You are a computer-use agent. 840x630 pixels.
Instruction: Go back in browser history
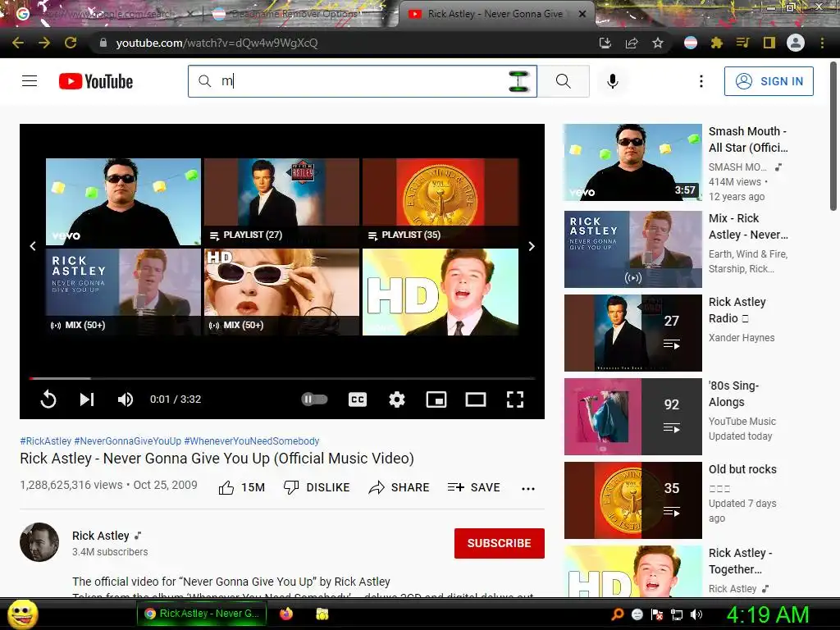18,43
